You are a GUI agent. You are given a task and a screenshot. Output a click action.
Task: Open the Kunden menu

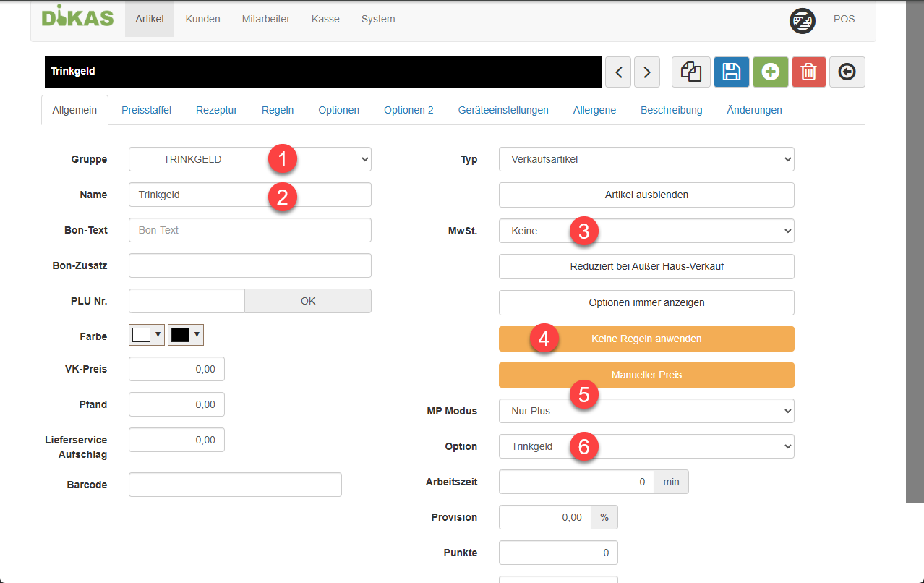(x=202, y=19)
